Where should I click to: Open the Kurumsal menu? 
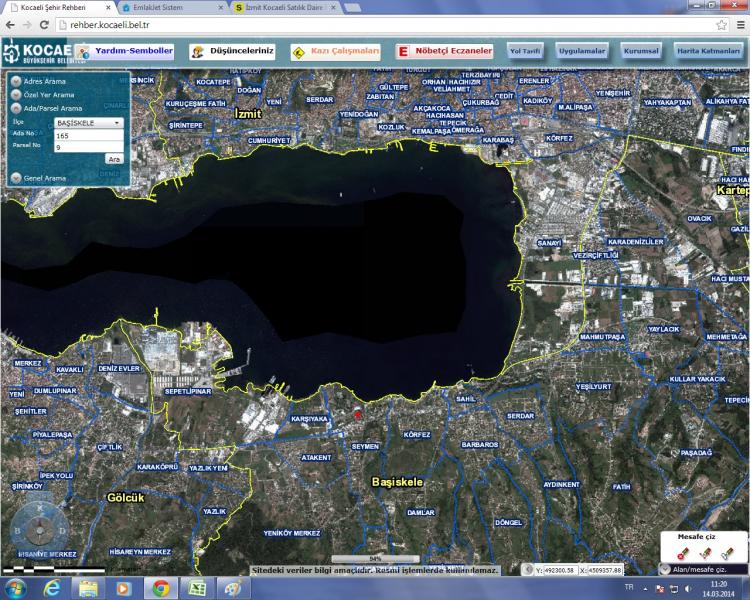[641, 51]
